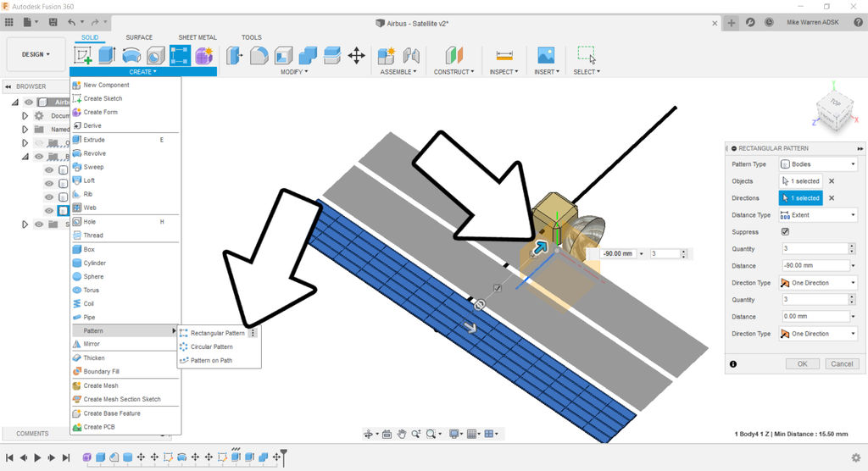Select the Joint toolbar icon
868x471 pixels.
411,55
